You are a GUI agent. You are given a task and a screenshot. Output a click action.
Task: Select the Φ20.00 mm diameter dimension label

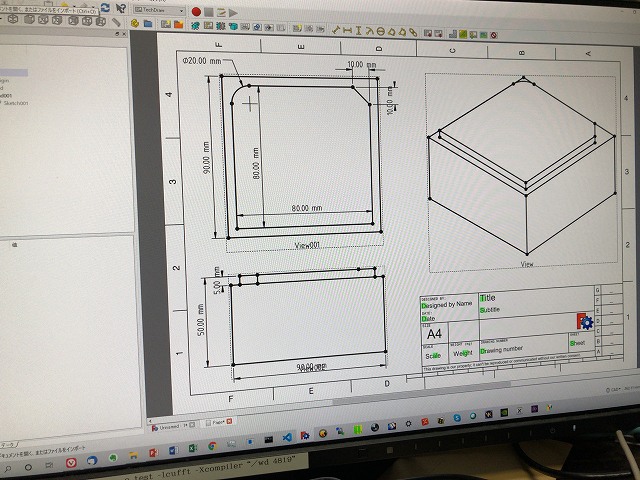click(202, 62)
